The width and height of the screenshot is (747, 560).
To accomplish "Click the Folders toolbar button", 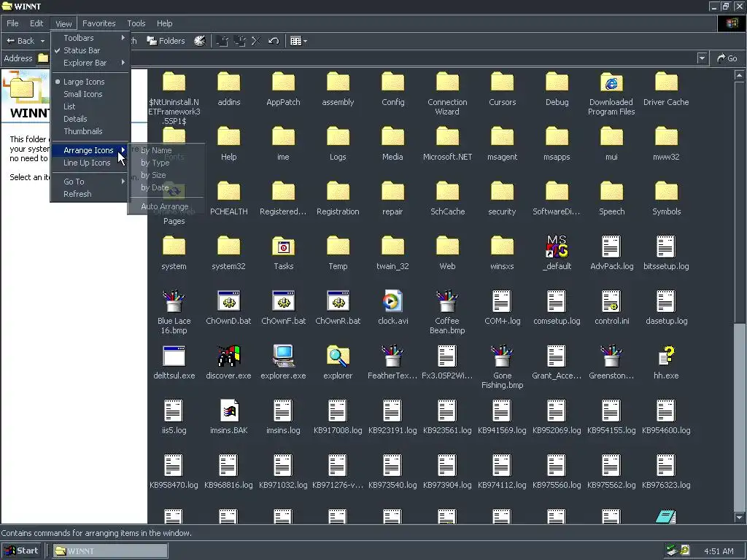I will click(x=166, y=41).
